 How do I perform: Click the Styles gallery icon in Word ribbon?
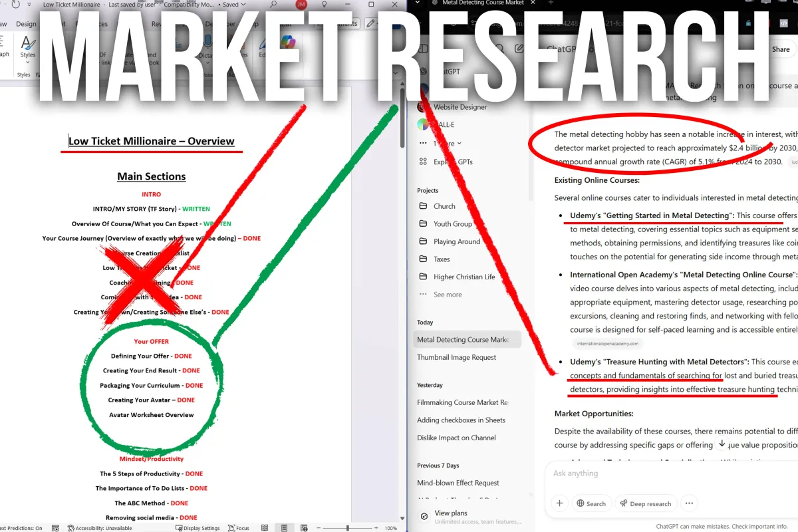[x=28, y=43]
